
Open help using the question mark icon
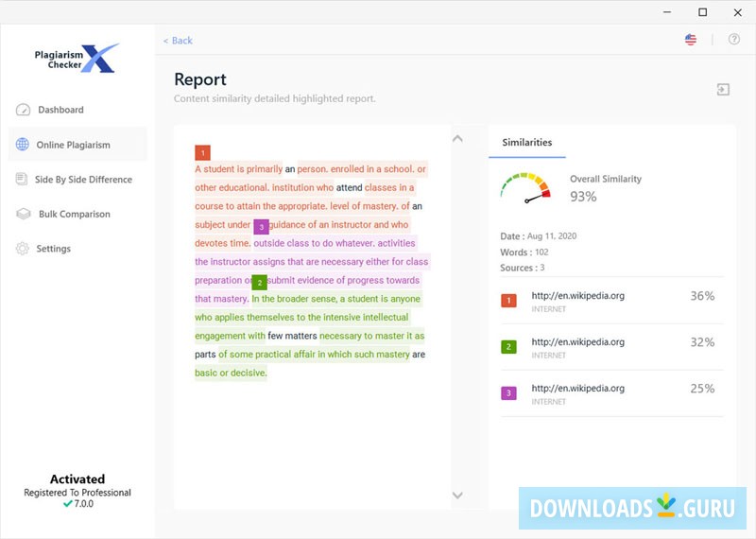click(x=734, y=39)
